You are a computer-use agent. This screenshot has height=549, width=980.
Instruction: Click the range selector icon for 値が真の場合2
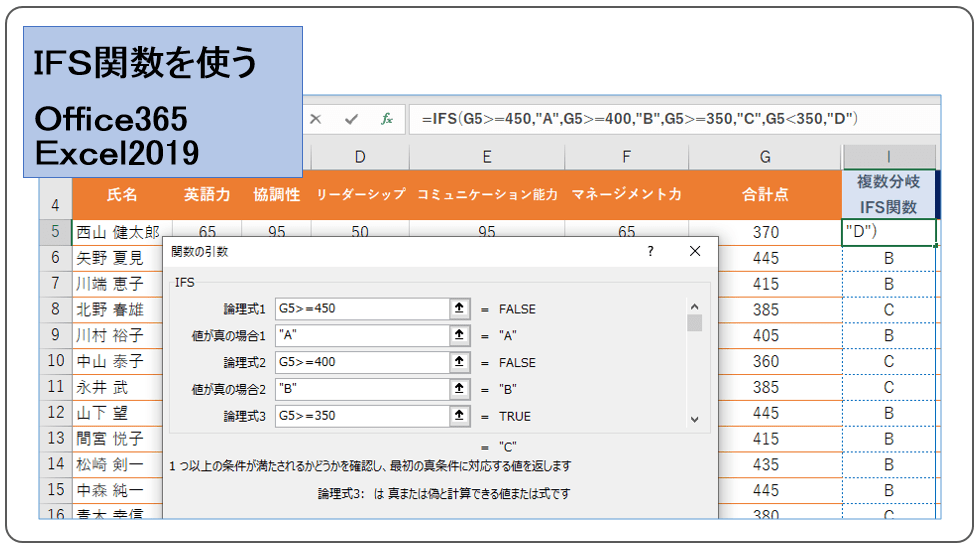click(x=459, y=389)
